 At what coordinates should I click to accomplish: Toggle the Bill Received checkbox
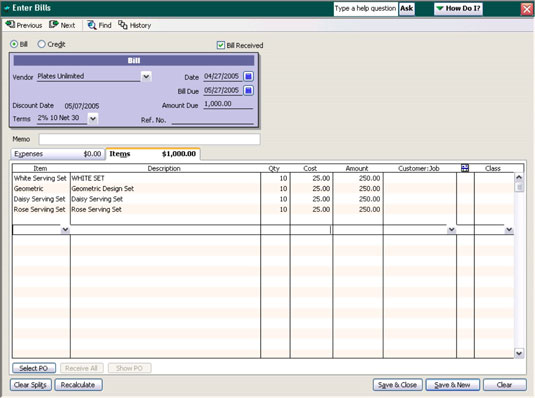[x=221, y=45]
